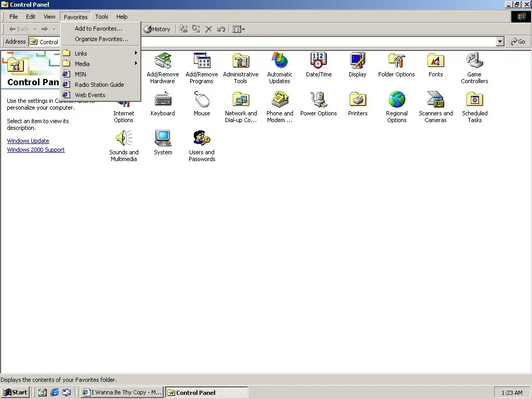Open Users and Passwords icon
Screen dimensions: 532x399
(202, 146)
